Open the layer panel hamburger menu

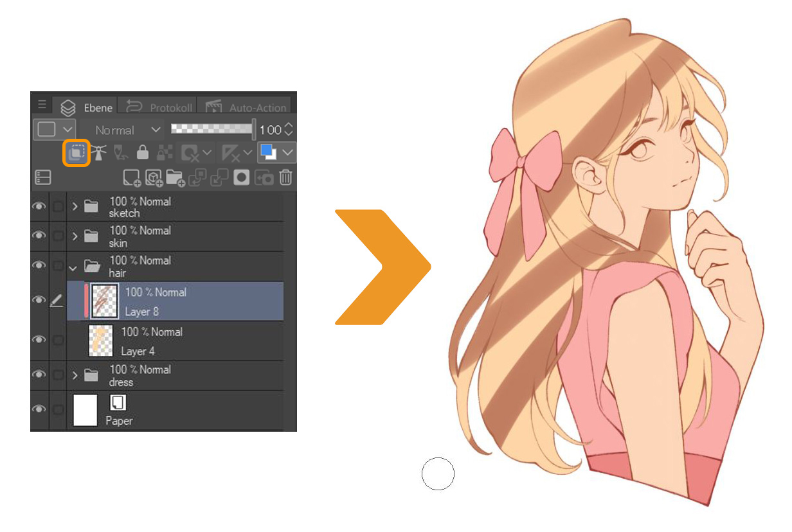pos(42,105)
